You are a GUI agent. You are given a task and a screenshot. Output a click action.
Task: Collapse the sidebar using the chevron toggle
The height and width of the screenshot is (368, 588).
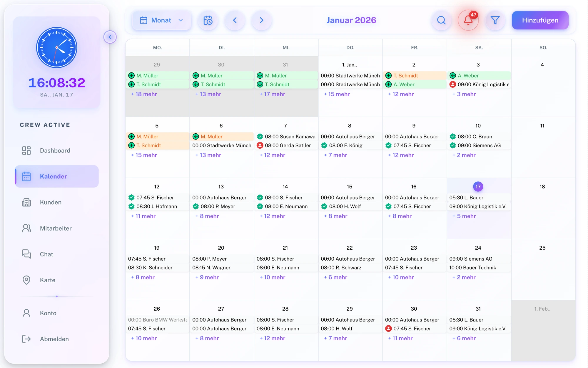click(110, 37)
